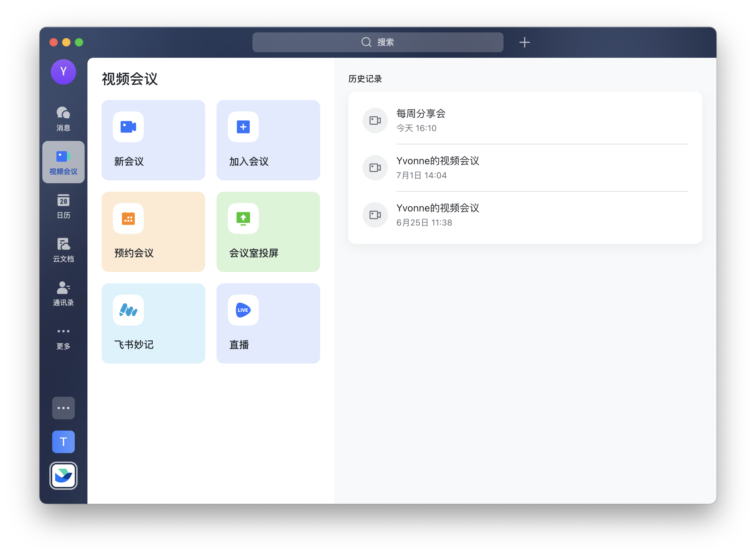Viewport: 756px width, 556px height.
Task: Open the 每周分享会 history record
Action: point(525,121)
